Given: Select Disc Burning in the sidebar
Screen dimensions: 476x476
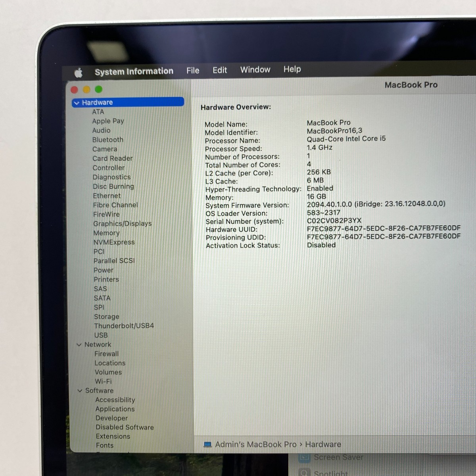Looking at the screenshot, I should [x=113, y=186].
